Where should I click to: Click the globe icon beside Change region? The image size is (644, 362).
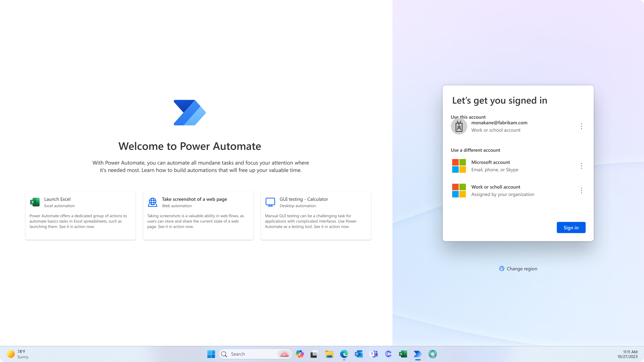(x=502, y=268)
